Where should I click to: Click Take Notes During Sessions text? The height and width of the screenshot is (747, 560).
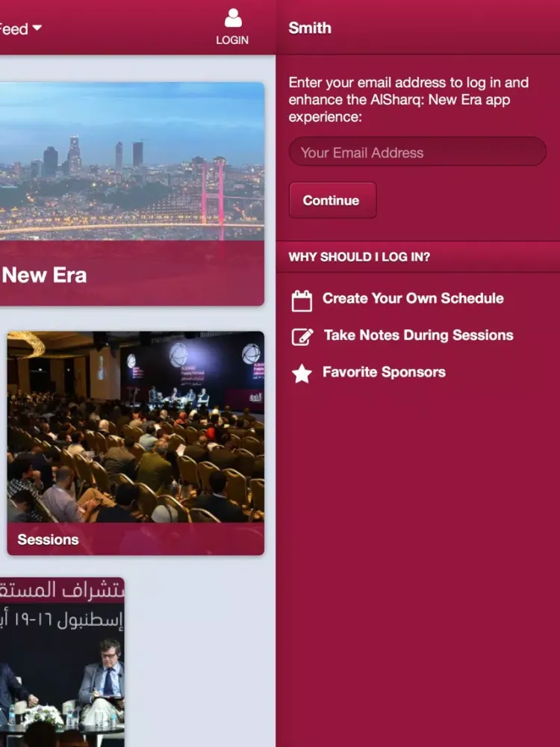tap(418, 335)
